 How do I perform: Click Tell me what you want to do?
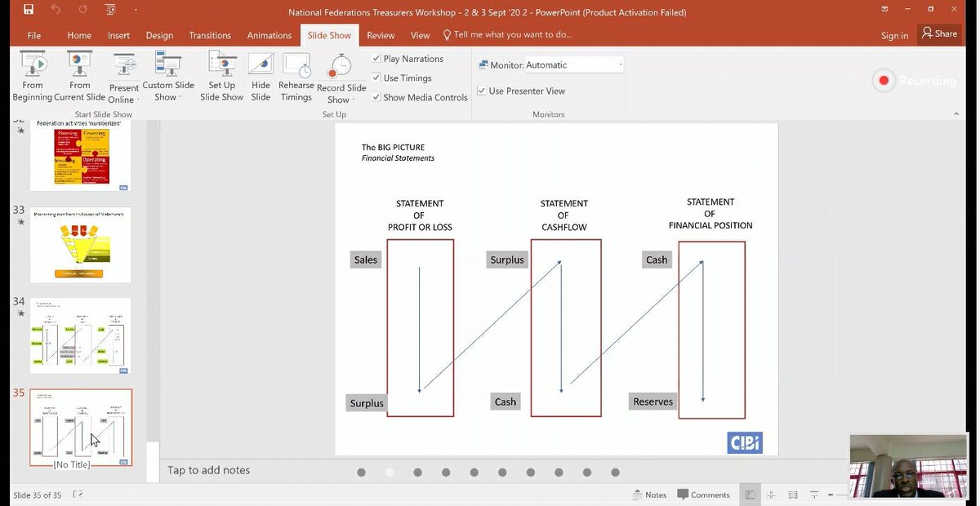(x=506, y=35)
